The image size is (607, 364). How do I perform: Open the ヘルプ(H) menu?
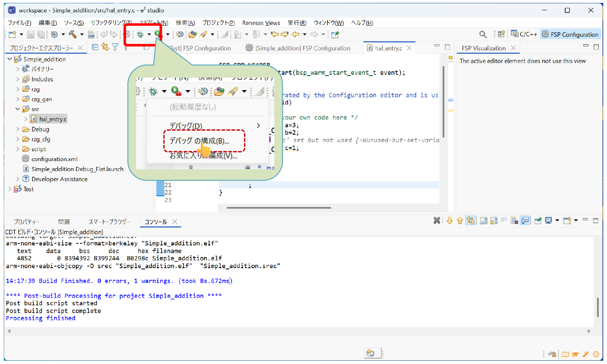tap(362, 23)
